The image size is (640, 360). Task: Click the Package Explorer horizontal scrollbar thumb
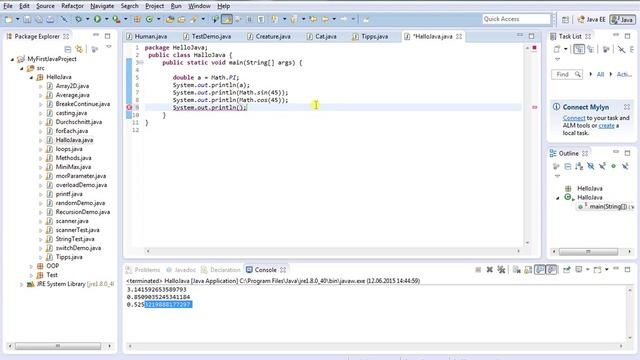[58, 346]
